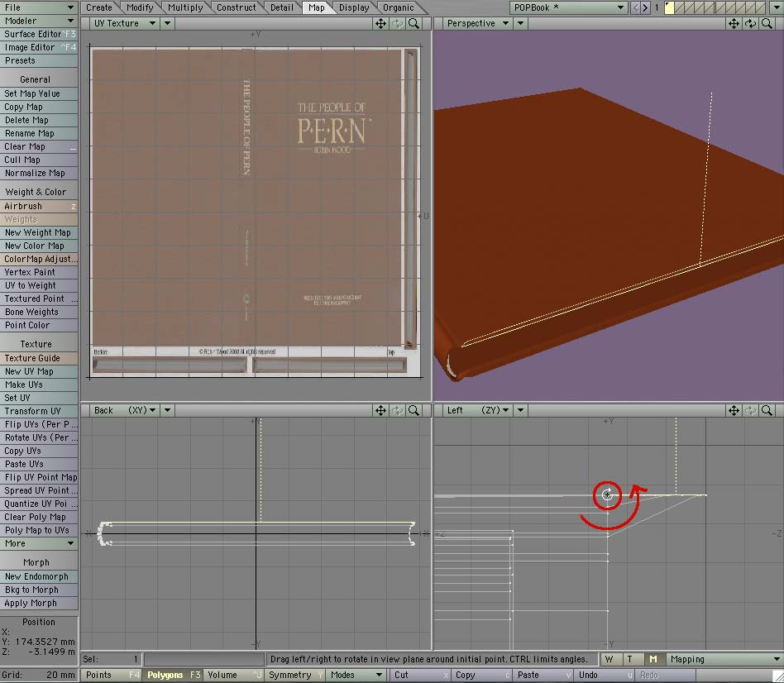Click the Back viewport zoom magnifier

(414, 410)
